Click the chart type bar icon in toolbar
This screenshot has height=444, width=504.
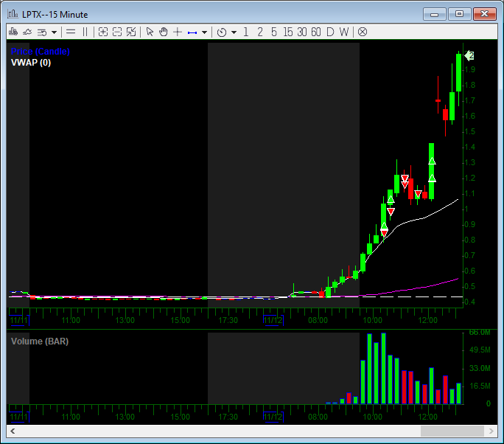13,32
